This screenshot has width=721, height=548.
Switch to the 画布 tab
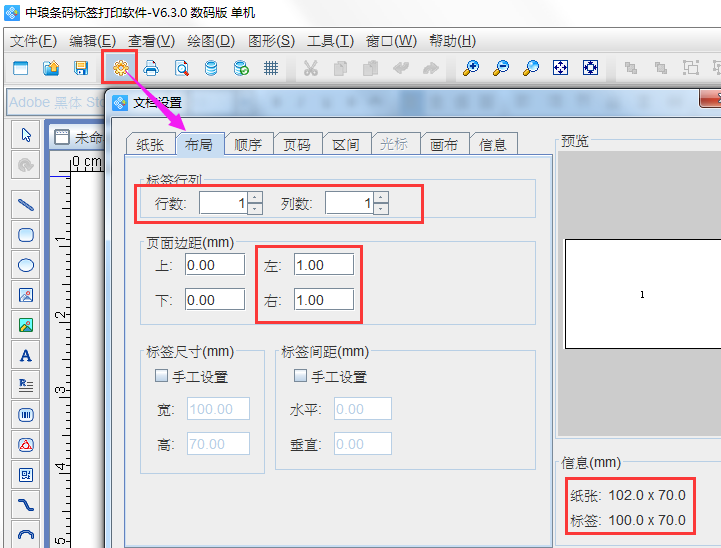[x=444, y=144]
